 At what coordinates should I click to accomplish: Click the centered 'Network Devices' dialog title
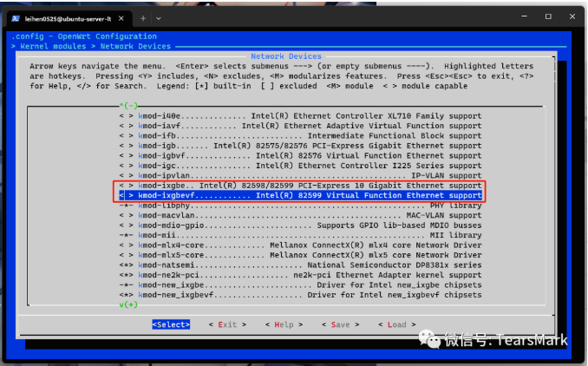point(286,56)
